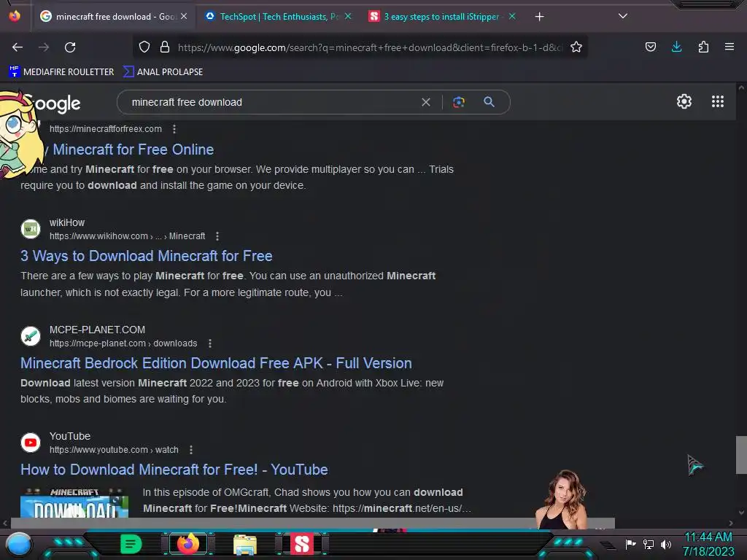View site security padlock information
Screen dimensions: 747x560
coord(165,47)
